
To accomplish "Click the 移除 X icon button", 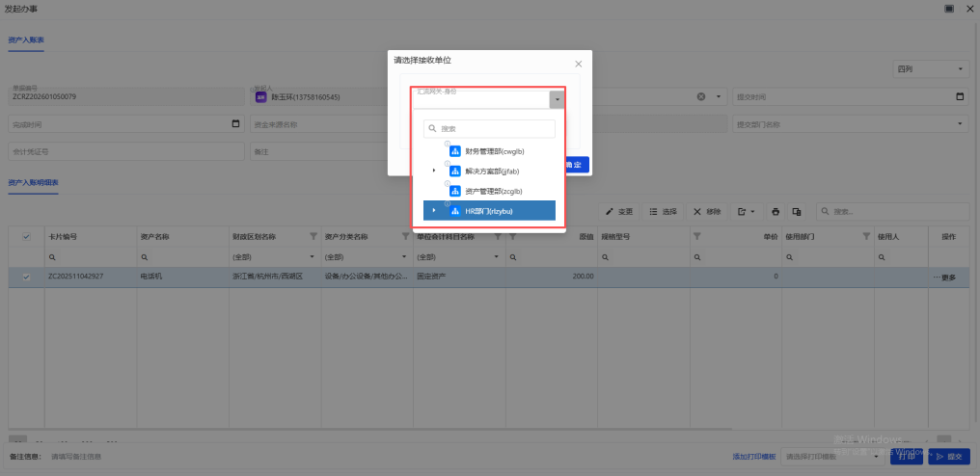I will (x=707, y=211).
